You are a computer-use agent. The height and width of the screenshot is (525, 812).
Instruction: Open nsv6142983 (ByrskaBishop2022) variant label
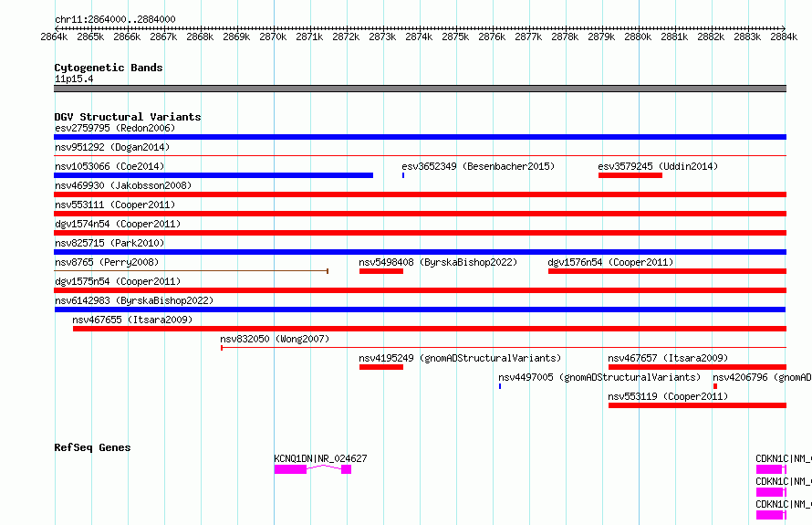(x=134, y=300)
